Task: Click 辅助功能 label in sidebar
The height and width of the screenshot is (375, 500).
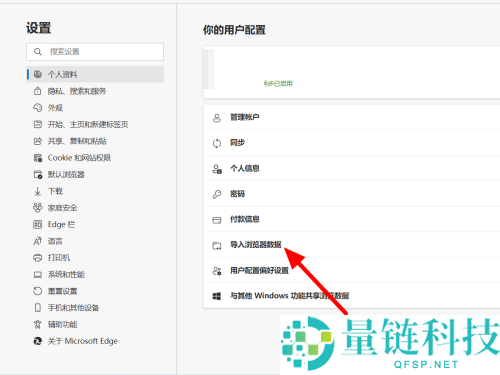Action: pyautogui.click(x=62, y=324)
